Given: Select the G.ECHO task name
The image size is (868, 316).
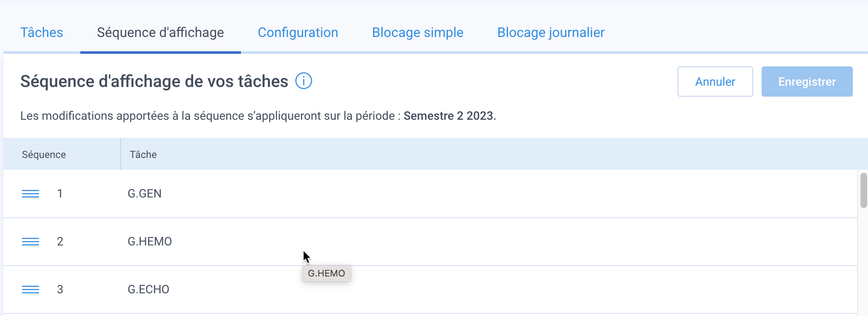Looking at the screenshot, I should tap(148, 290).
